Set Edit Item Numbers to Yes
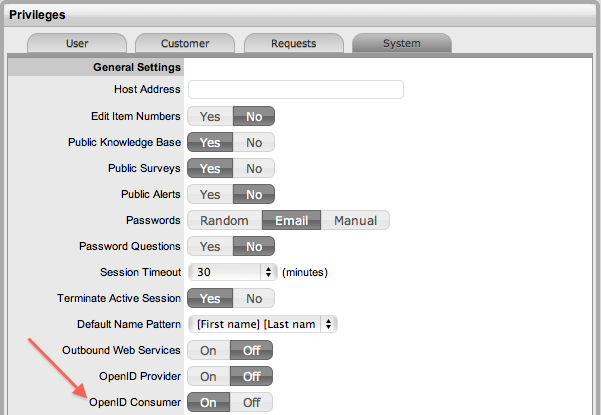Screen dimensions: 601x415 (x=210, y=116)
